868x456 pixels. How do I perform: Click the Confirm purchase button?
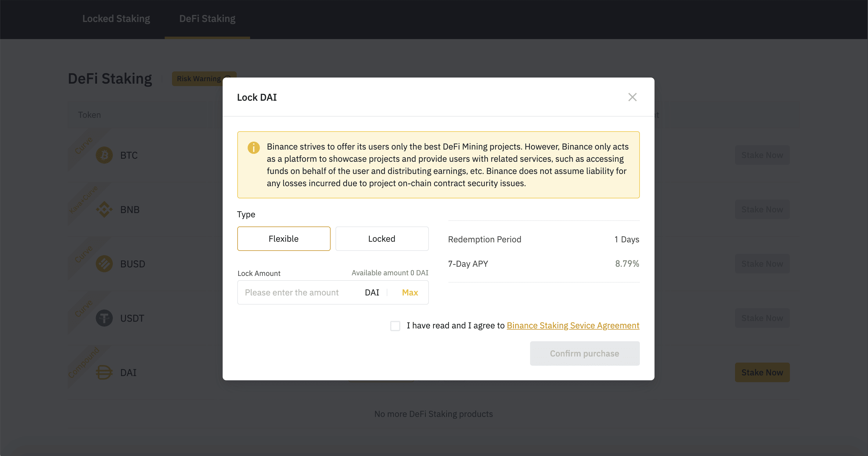585,353
